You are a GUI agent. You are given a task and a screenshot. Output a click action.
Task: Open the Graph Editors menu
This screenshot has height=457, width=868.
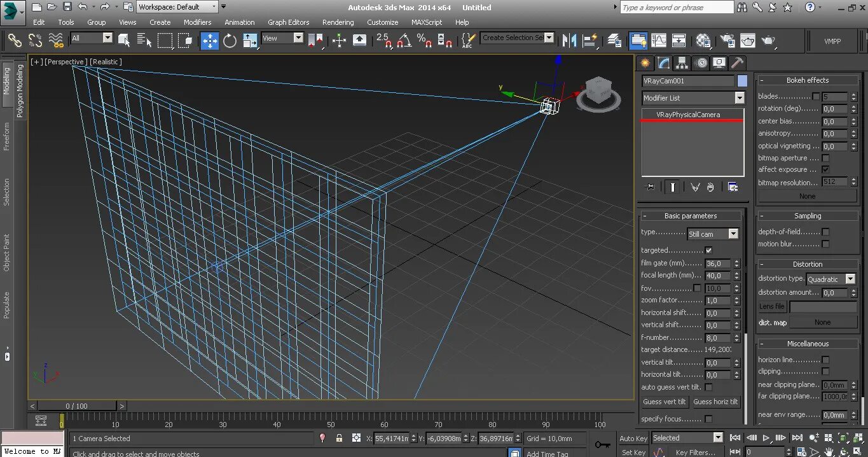coord(288,22)
